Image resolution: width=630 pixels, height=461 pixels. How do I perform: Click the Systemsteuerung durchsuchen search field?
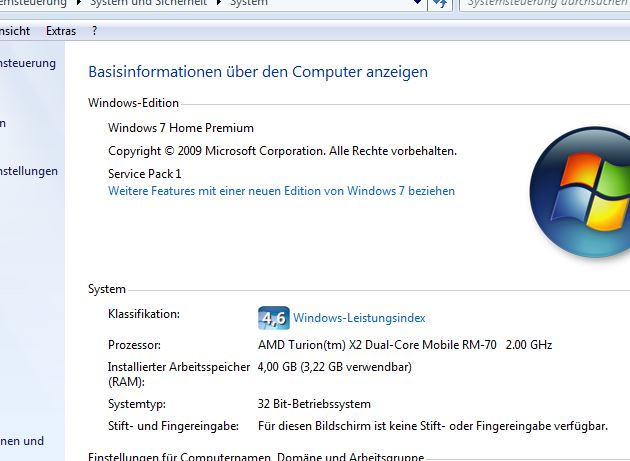point(545,3)
